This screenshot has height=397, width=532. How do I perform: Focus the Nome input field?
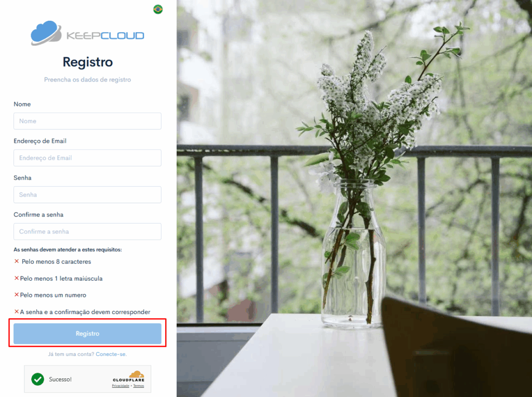[x=87, y=121]
